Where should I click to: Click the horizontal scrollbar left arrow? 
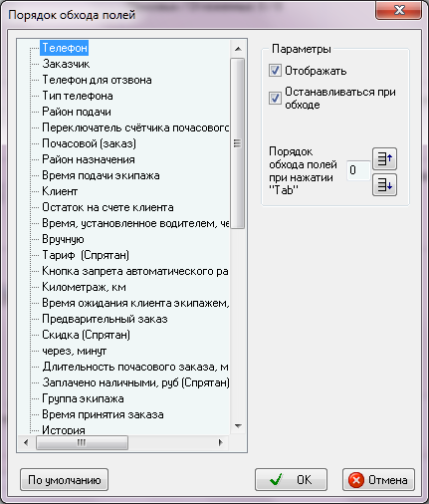coord(26,442)
